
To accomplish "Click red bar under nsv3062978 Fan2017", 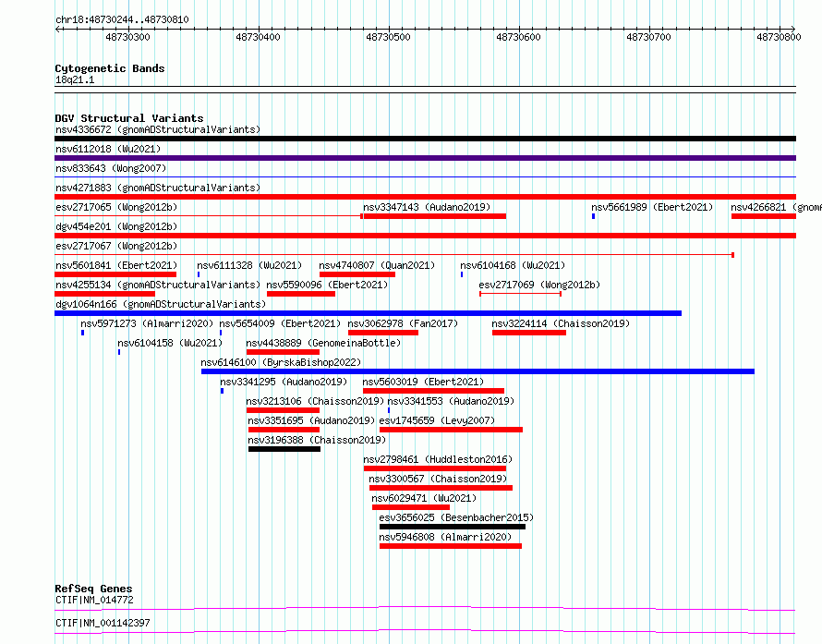I will 383,333.
